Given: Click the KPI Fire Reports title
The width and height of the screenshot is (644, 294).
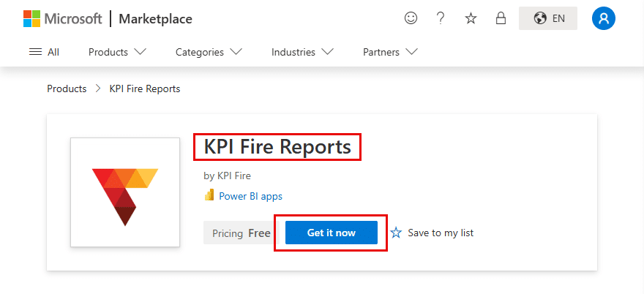Looking at the screenshot, I should (277, 146).
